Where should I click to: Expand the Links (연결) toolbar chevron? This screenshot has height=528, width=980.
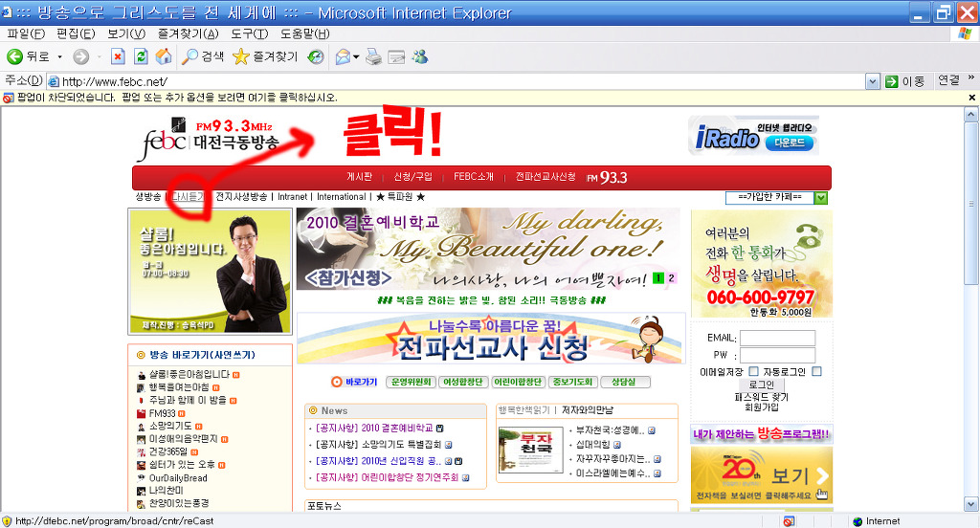click(971, 78)
